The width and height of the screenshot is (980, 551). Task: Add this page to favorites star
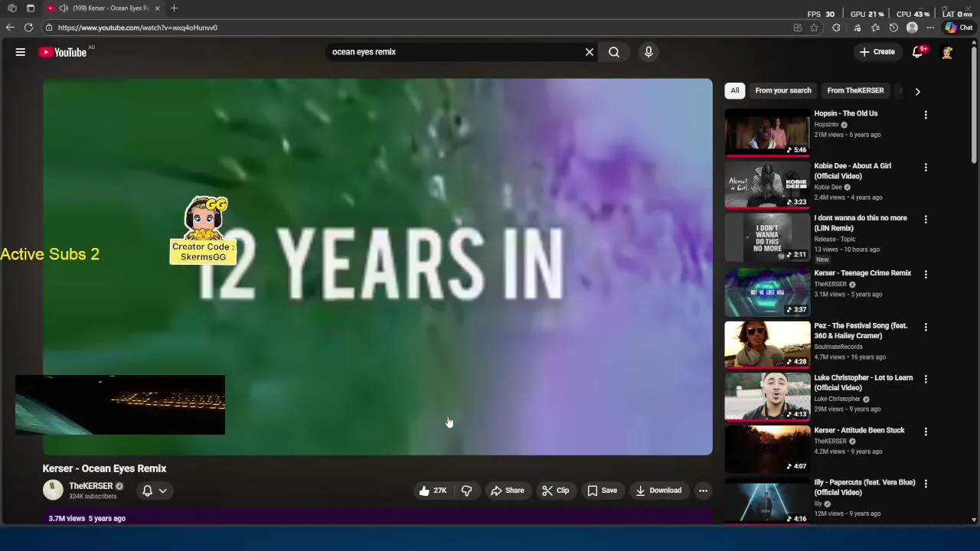815,28
